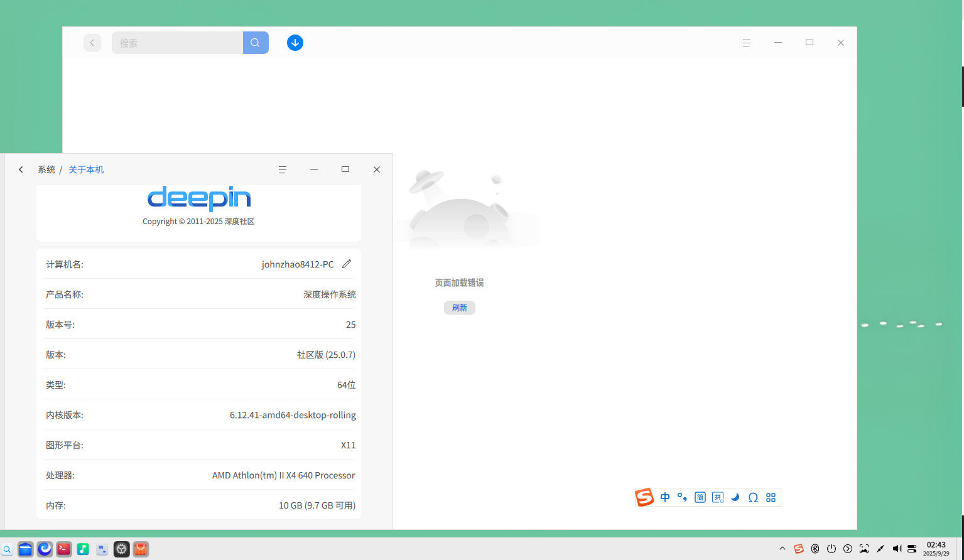Screen dimensions: 964x560
Task: Click the 搜索 search input field
Action: click(x=177, y=43)
